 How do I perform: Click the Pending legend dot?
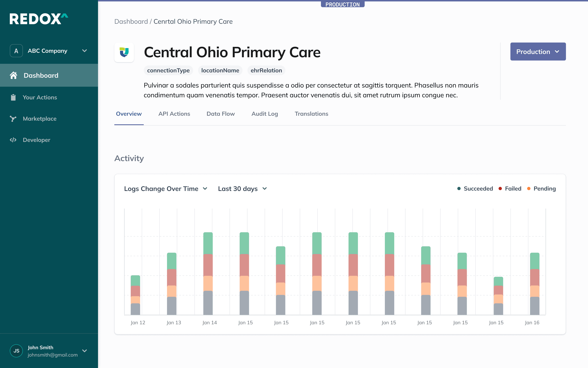pyautogui.click(x=529, y=189)
